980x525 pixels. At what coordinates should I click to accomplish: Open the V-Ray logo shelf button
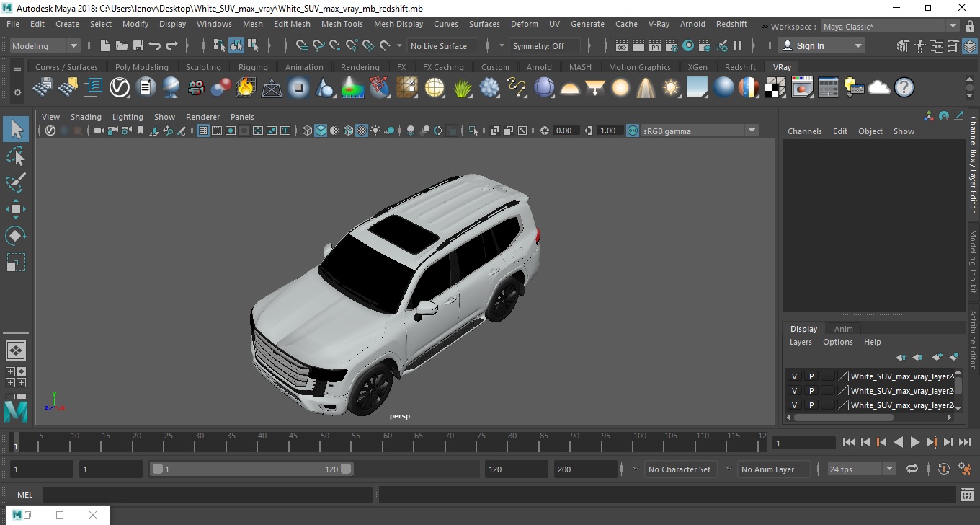[x=119, y=88]
